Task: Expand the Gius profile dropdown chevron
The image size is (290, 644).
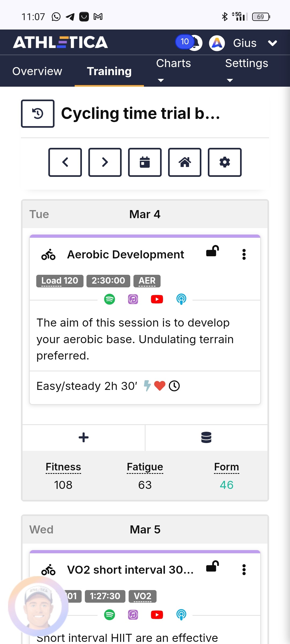Action: [272, 43]
